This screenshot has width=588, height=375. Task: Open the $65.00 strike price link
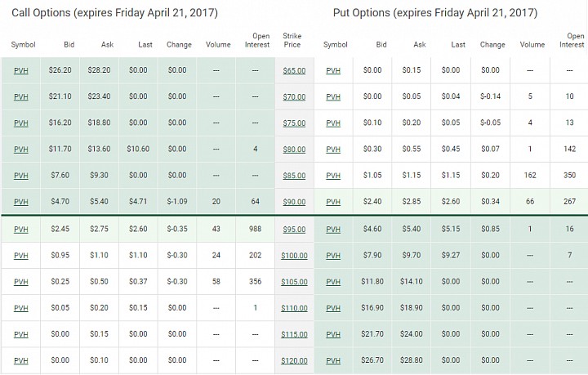[x=294, y=70]
